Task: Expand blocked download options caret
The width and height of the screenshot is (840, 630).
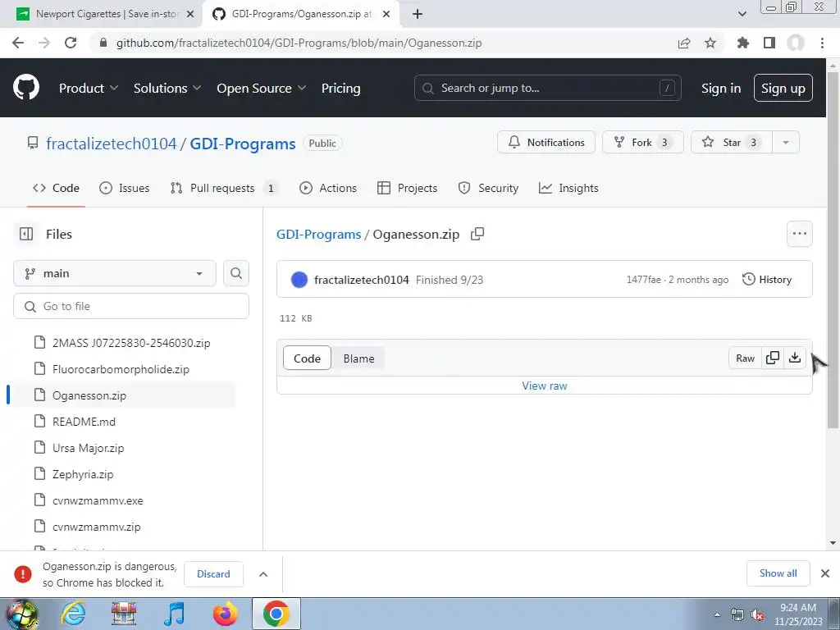Action: [263, 573]
